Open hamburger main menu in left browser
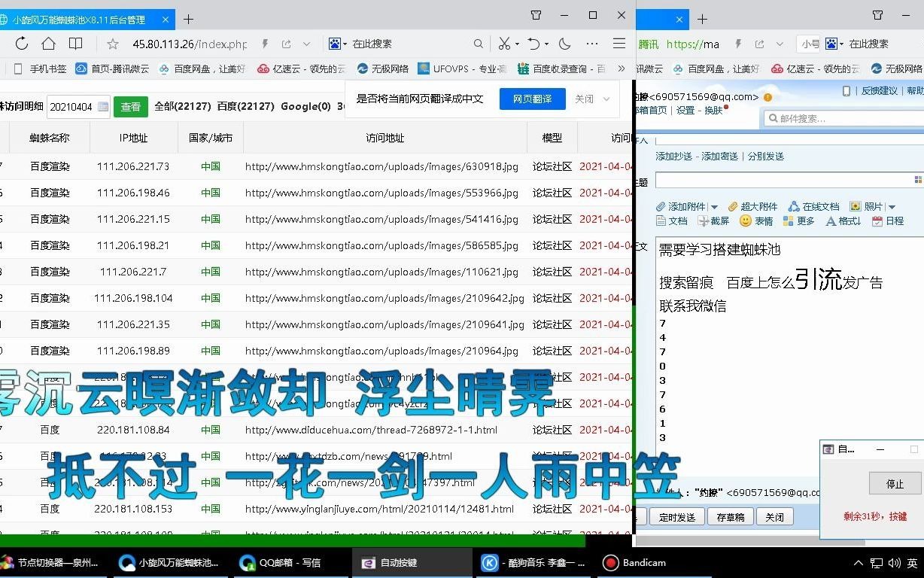924x578 pixels. pos(619,44)
